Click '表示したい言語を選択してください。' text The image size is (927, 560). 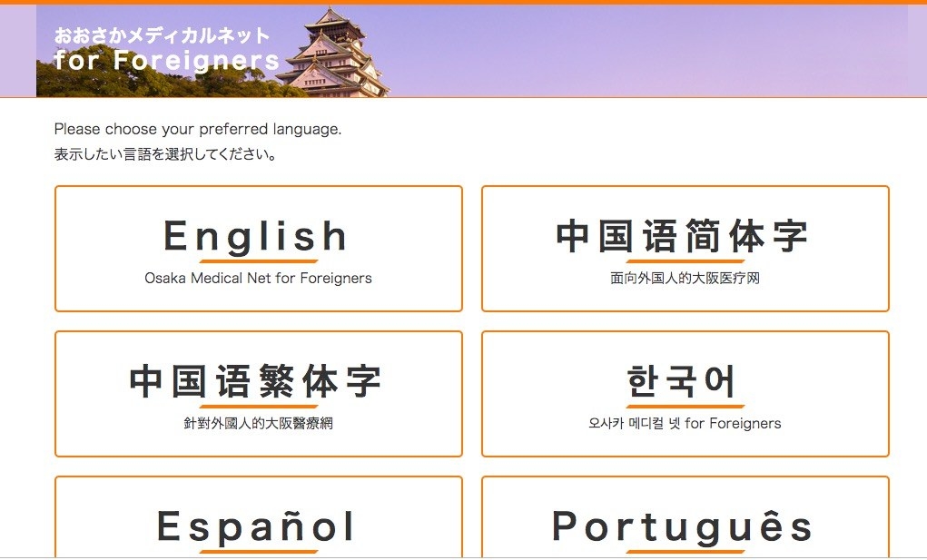(x=166, y=155)
